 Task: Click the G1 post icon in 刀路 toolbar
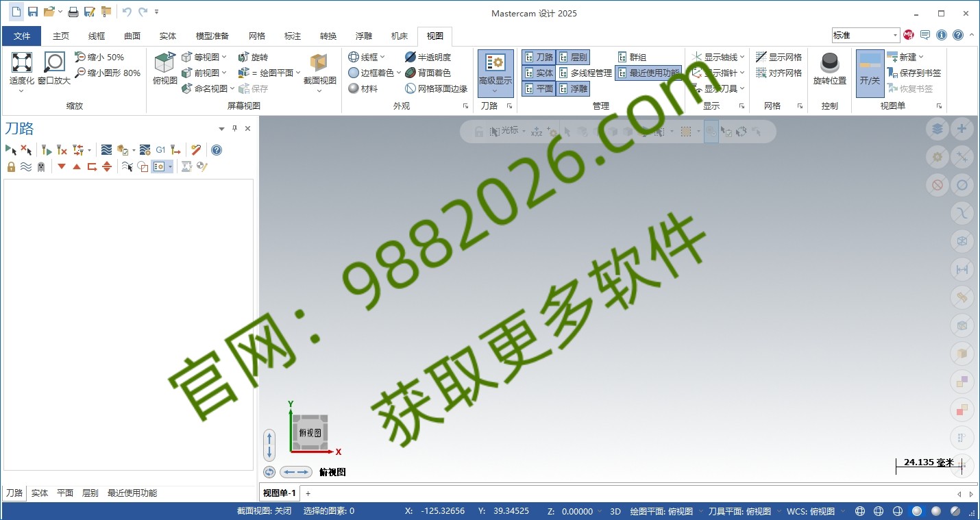pos(161,150)
